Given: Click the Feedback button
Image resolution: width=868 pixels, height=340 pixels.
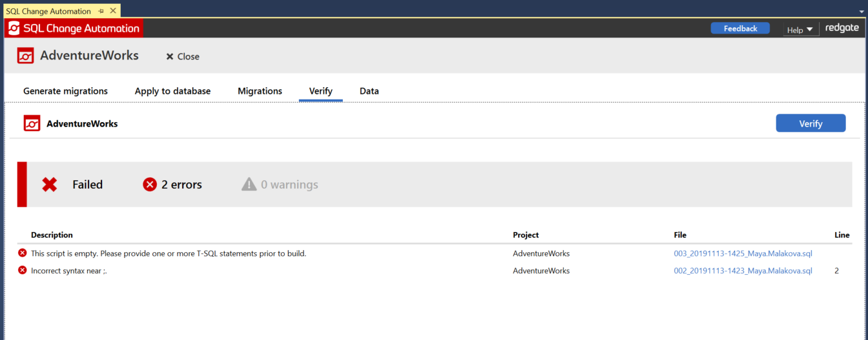Looking at the screenshot, I should point(740,28).
